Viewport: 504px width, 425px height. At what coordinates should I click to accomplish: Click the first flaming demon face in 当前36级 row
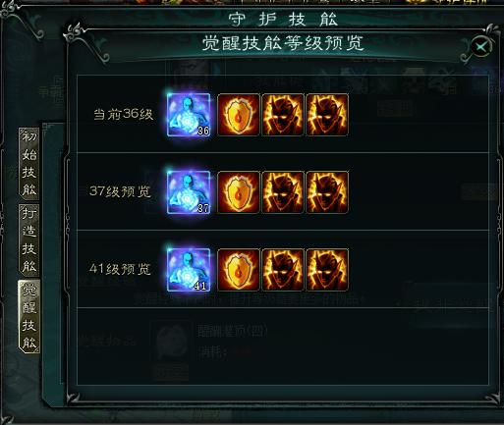tap(283, 115)
